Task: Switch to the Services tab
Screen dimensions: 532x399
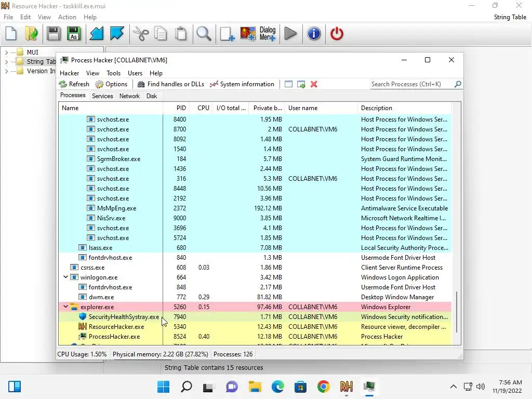Action: click(x=102, y=96)
